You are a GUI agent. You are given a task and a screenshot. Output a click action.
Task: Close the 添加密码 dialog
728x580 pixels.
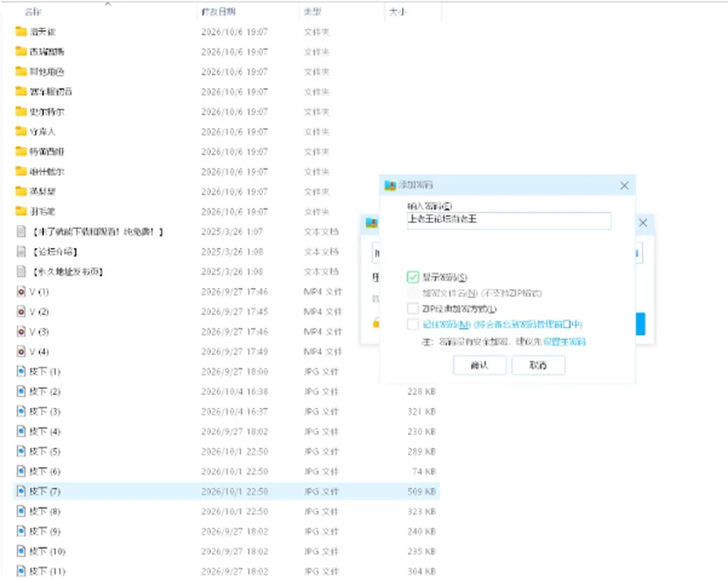click(x=624, y=186)
